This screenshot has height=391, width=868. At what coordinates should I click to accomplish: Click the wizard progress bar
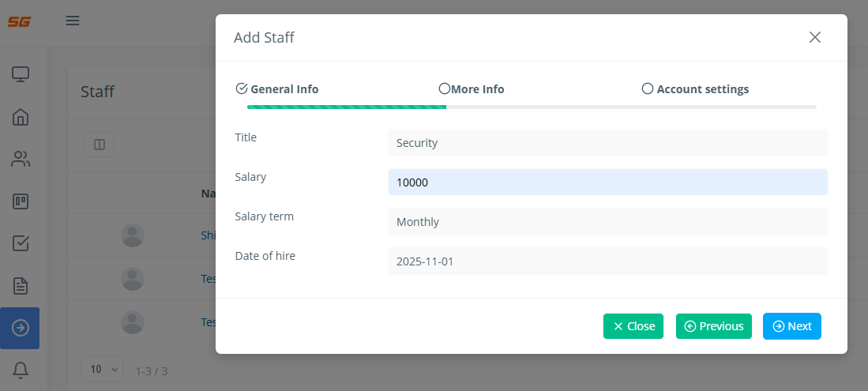(532, 107)
